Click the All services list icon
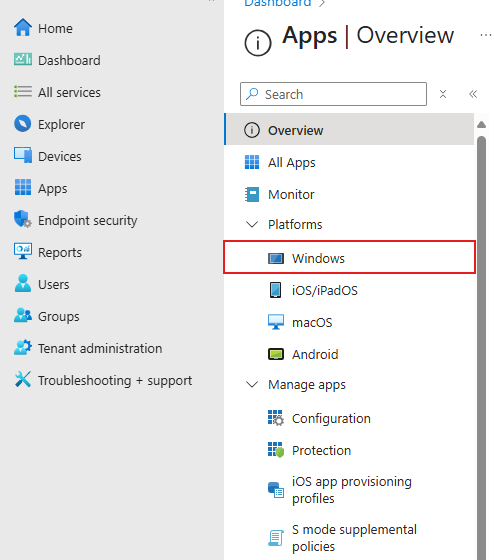The width and height of the screenshot is (494, 560). pyautogui.click(x=23, y=92)
